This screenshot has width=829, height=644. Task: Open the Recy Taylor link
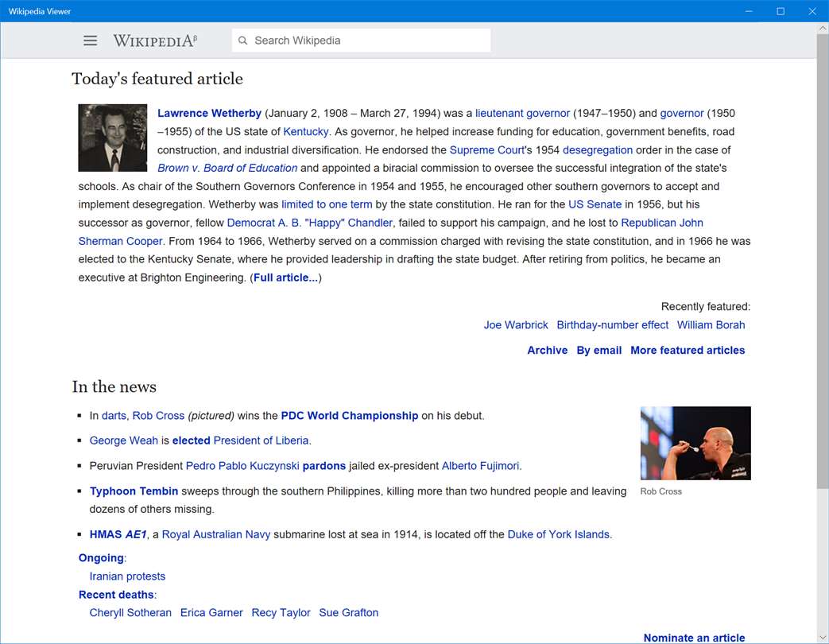(281, 613)
